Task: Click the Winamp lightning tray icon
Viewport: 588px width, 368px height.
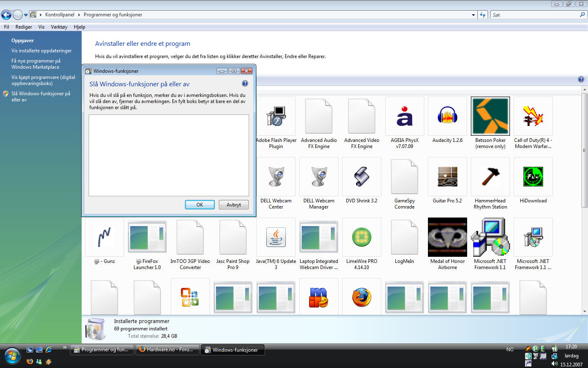Action: pyautogui.click(x=528, y=349)
